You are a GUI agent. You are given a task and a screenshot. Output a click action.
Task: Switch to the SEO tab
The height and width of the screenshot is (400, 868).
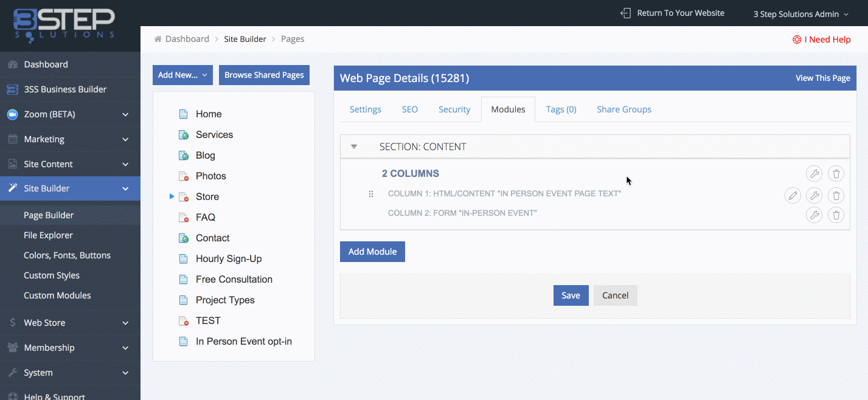409,109
